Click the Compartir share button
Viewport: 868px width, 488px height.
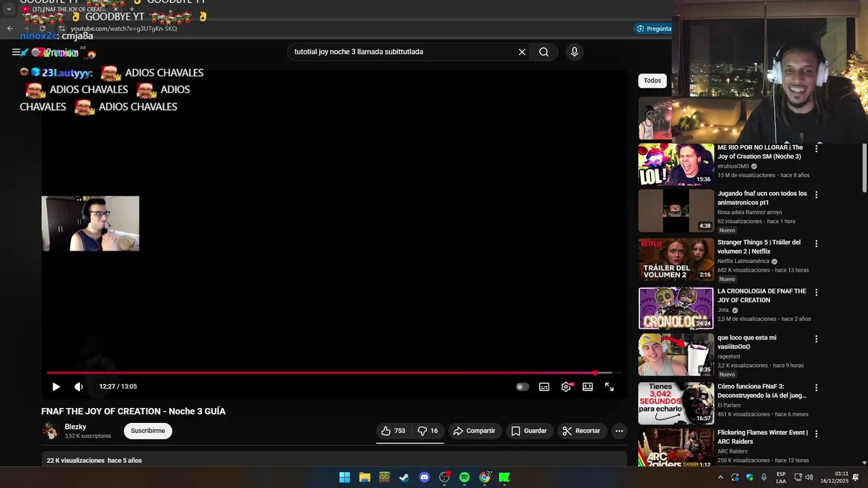(474, 431)
